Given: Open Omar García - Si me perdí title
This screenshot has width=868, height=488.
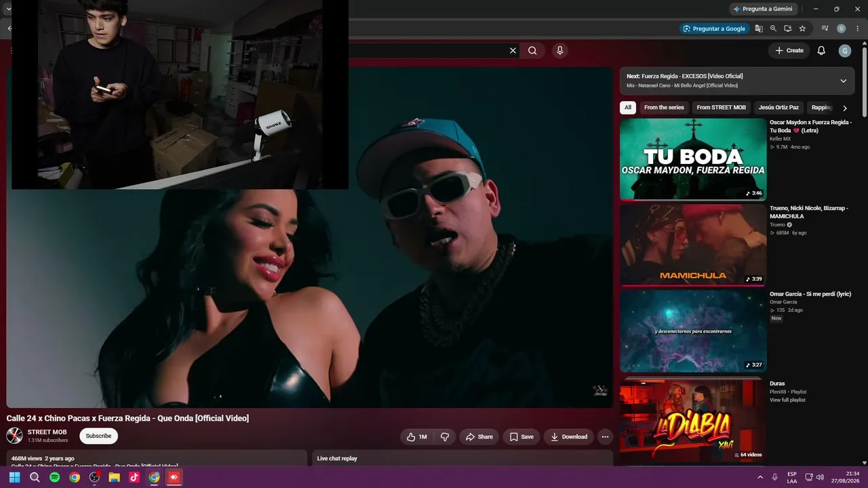Looking at the screenshot, I should pos(810,294).
